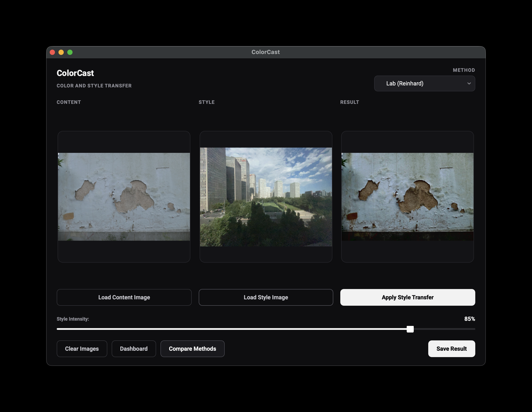The image size is (532, 412).
Task: Click the METHOD label
Action: pos(464,70)
